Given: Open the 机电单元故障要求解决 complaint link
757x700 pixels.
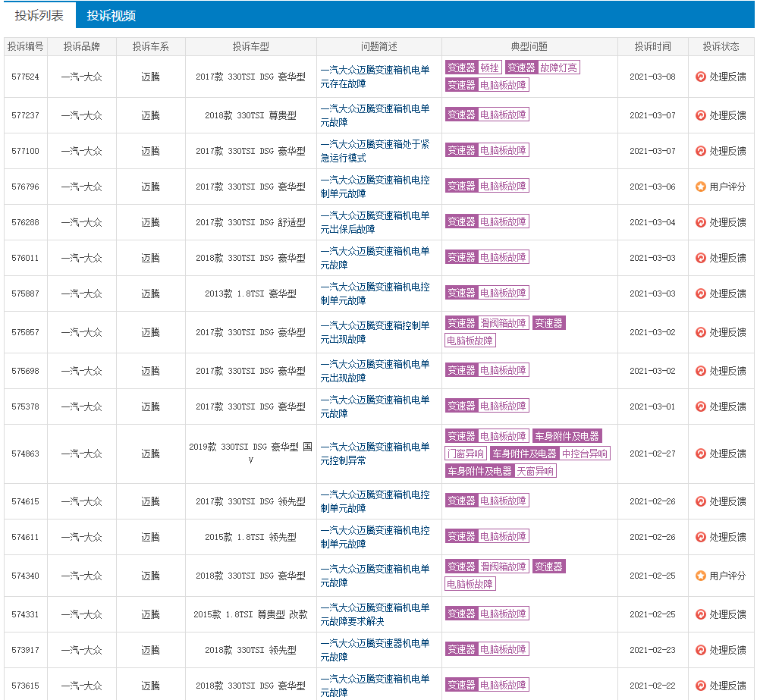Looking at the screenshot, I should (374, 614).
